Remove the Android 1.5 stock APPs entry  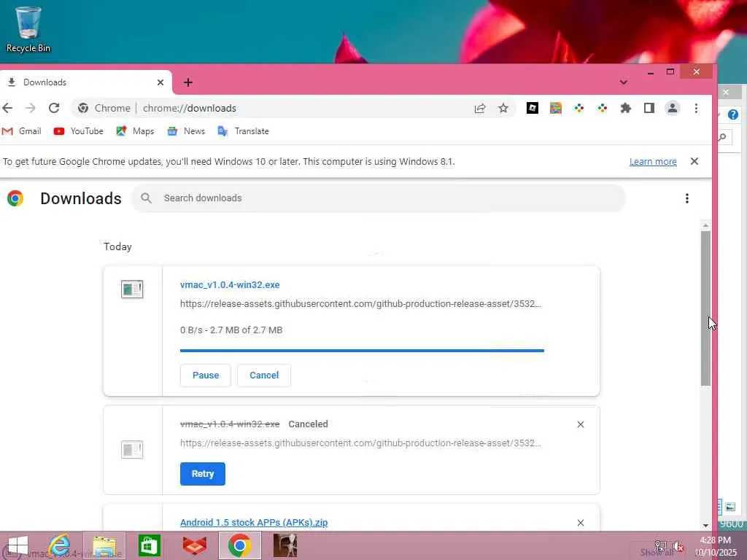580,523
